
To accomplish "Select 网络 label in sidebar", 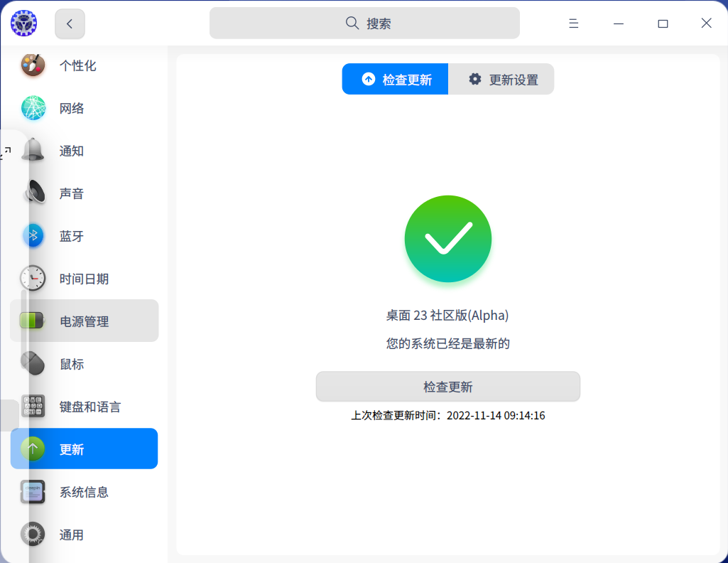I will [72, 108].
